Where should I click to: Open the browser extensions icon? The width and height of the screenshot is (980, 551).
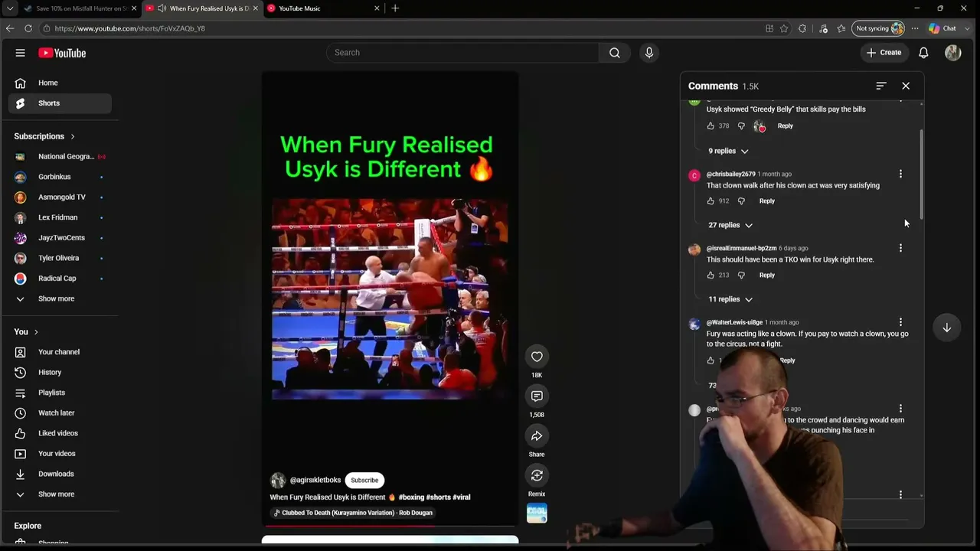click(x=802, y=28)
